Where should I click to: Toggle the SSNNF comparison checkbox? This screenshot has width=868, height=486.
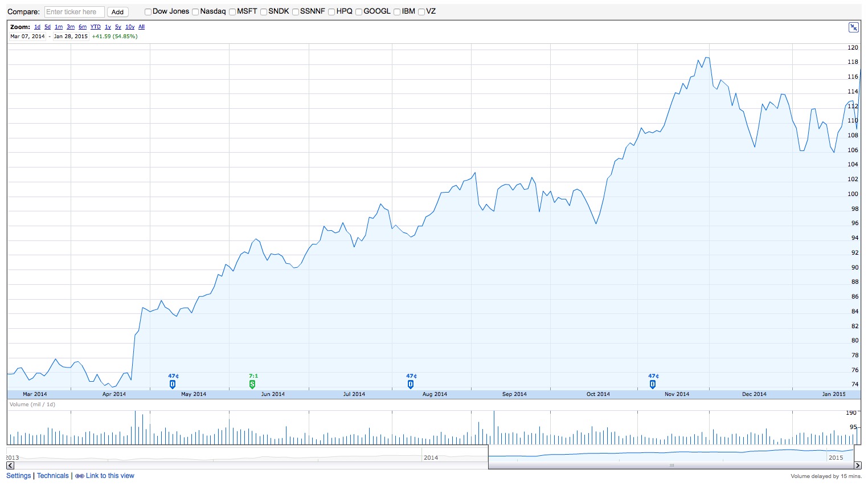click(296, 12)
